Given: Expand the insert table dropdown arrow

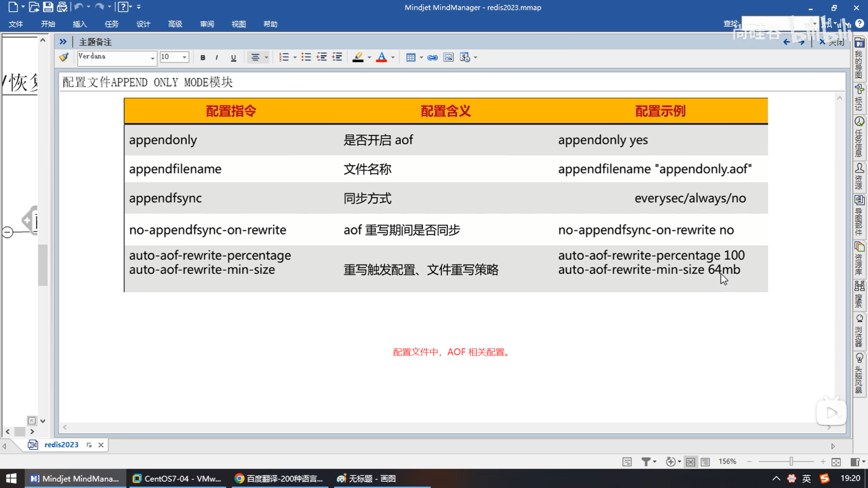Looking at the screenshot, I should click(x=421, y=57).
